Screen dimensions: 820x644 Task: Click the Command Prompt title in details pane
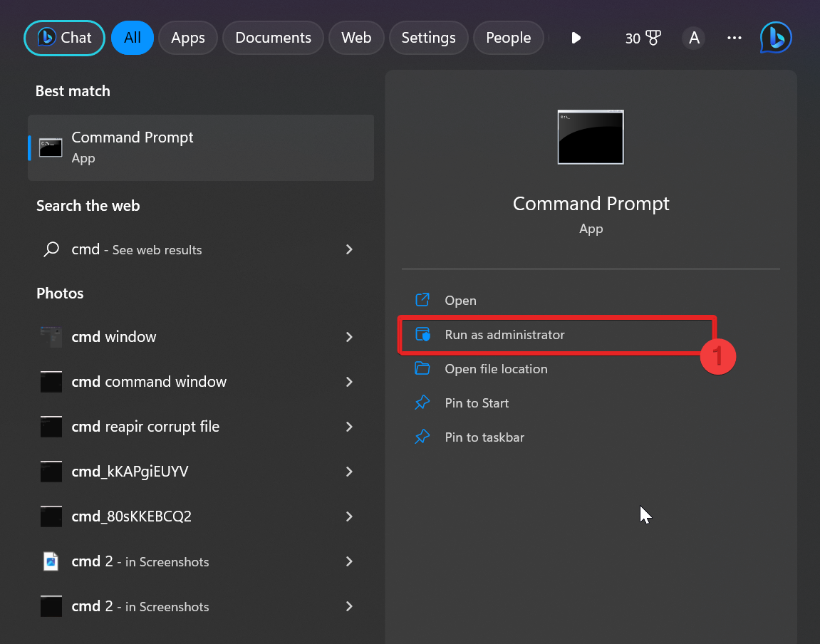[591, 203]
